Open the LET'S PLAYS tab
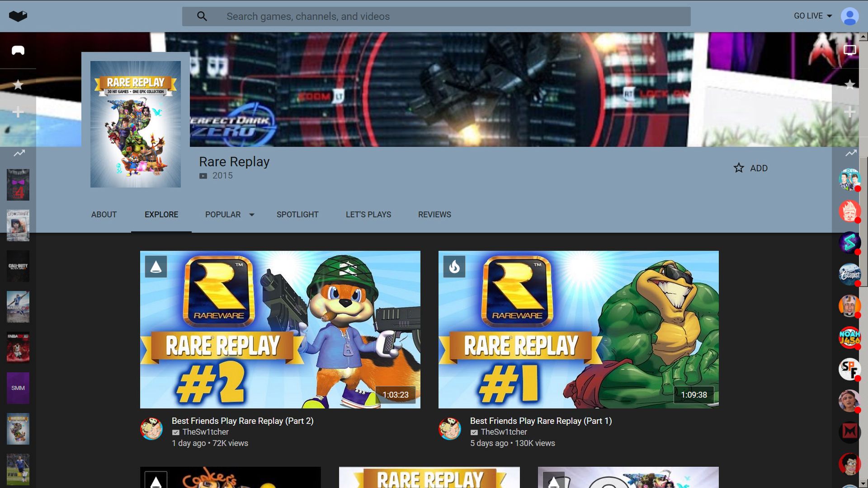This screenshot has height=488, width=868. click(368, 215)
